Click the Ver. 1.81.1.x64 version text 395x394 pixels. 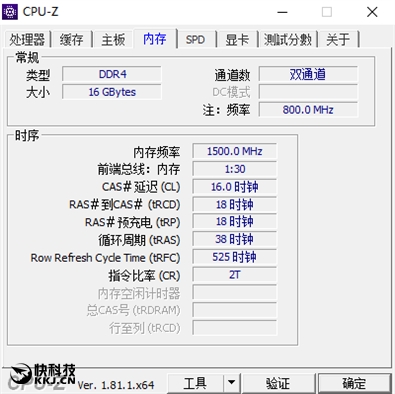[x=116, y=385]
